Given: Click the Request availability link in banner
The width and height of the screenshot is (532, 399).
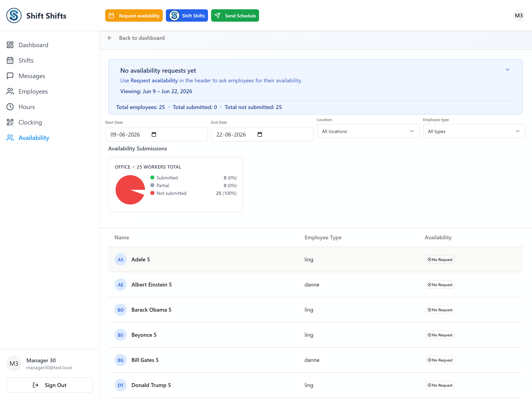Looking at the screenshot, I should [154, 81].
